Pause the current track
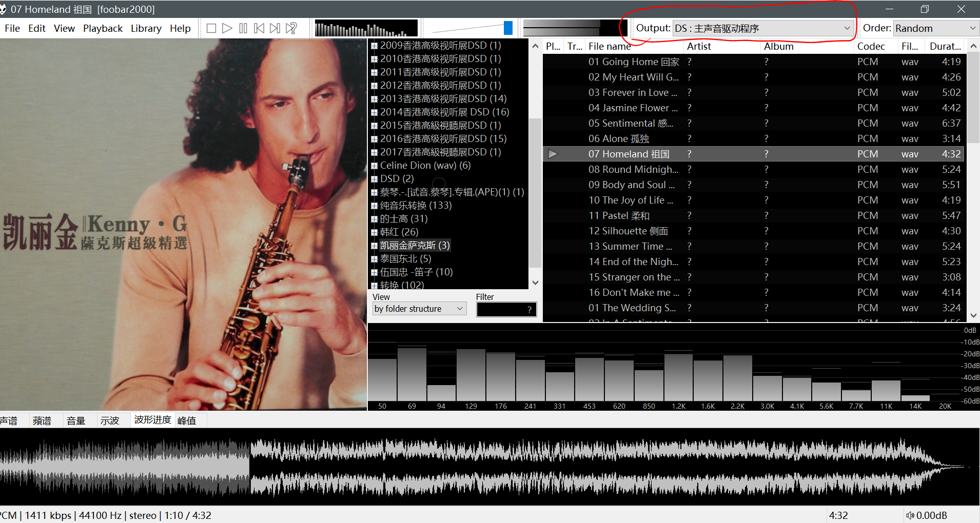Viewport: 980px width, 523px height. pyautogui.click(x=243, y=28)
